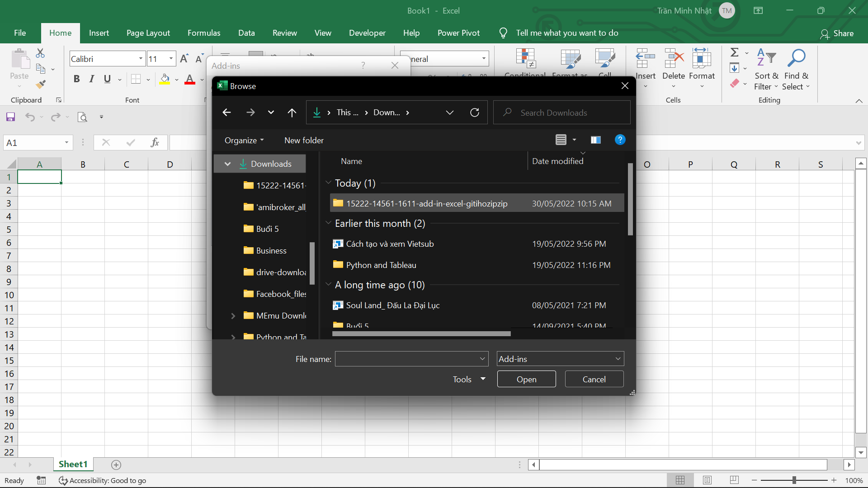Click AutoSum sigma icon
The width and height of the screenshot is (868, 488).
[x=735, y=52]
